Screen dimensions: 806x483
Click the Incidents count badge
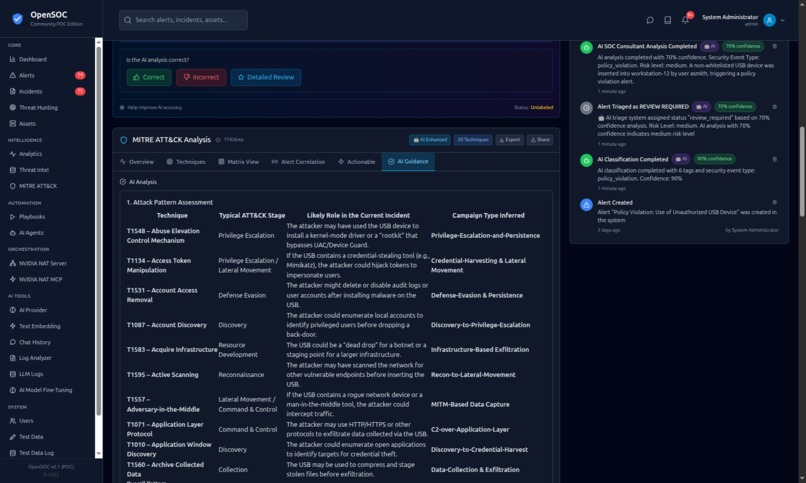pyautogui.click(x=80, y=91)
